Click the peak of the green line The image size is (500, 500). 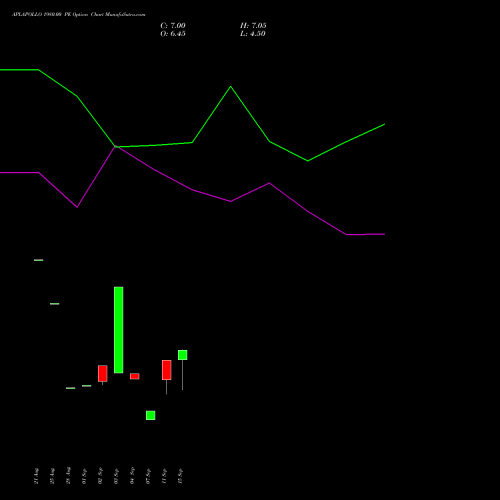tap(231, 87)
